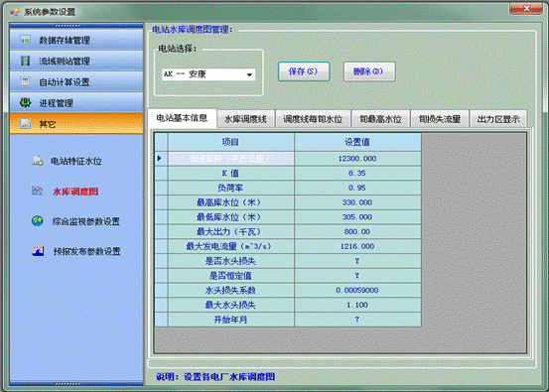The width and height of the screenshot is (549, 392).
Task: Select the value 1.100
Action: (357, 305)
